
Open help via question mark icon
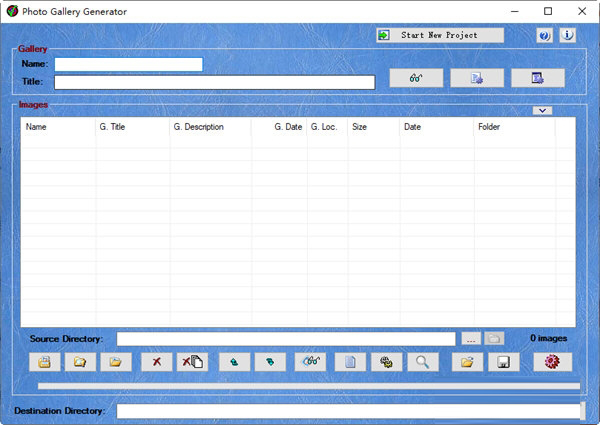pos(544,36)
